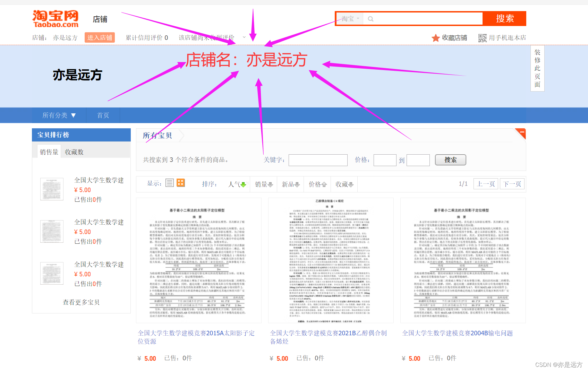Click the orange 搜索 button

505,18
